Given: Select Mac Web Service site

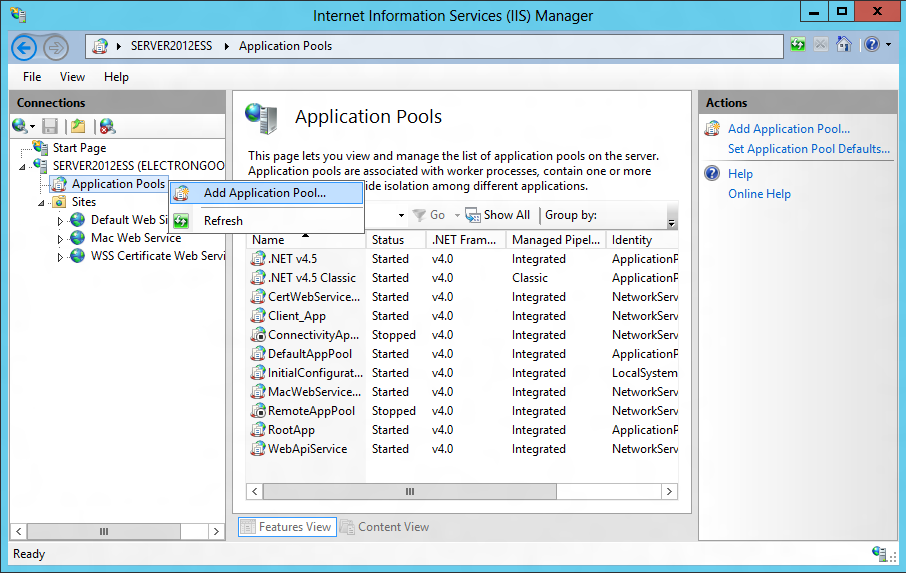Looking at the screenshot, I should point(136,238).
